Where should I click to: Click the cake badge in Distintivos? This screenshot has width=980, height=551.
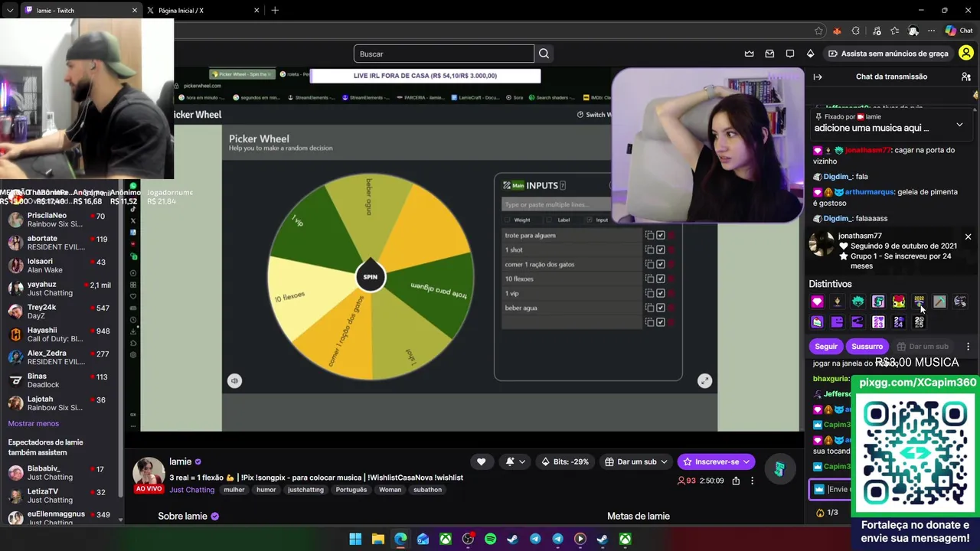click(x=817, y=322)
